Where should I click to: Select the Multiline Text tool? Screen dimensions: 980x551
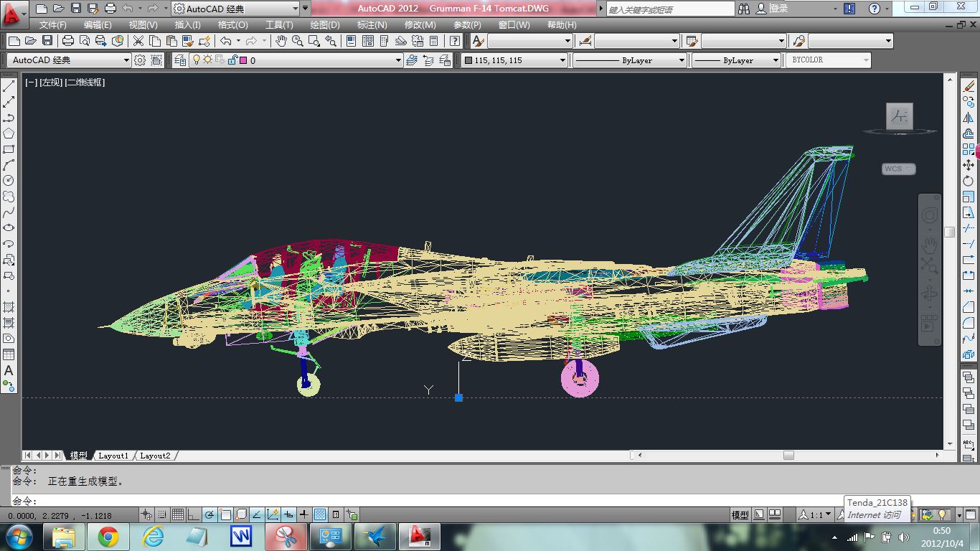point(9,370)
